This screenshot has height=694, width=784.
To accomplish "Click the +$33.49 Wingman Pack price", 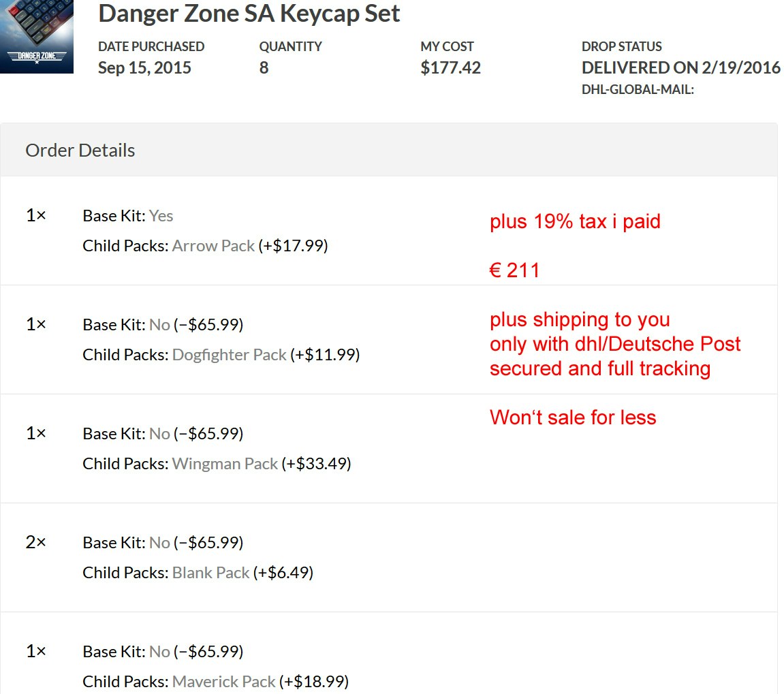I will [x=316, y=464].
